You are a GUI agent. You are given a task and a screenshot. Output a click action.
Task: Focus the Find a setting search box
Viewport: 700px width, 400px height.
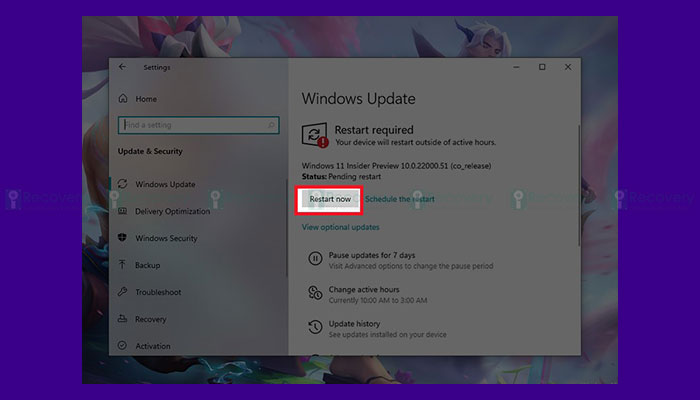coord(199,125)
